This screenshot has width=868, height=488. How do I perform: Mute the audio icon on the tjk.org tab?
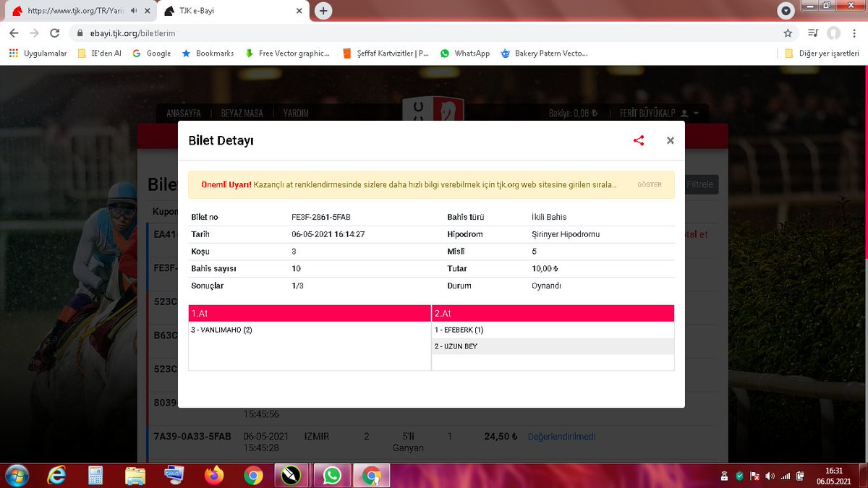135,11
